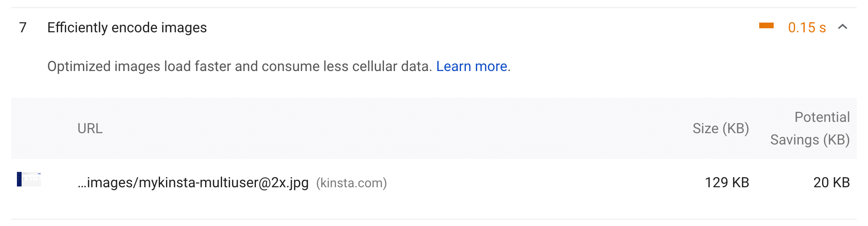Image resolution: width=868 pixels, height=226 pixels.
Task: Open the Learn more link
Action: pos(471,66)
